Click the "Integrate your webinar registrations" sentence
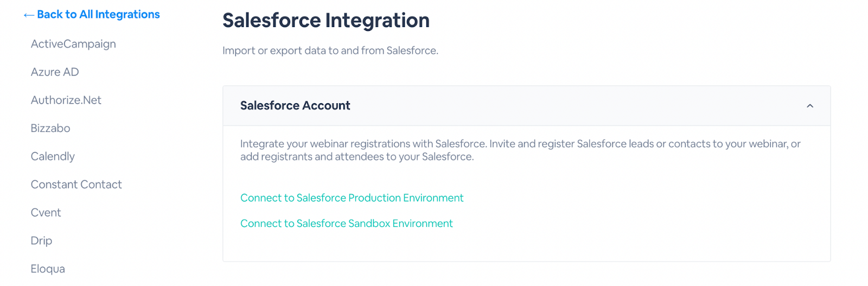 [x=520, y=144]
